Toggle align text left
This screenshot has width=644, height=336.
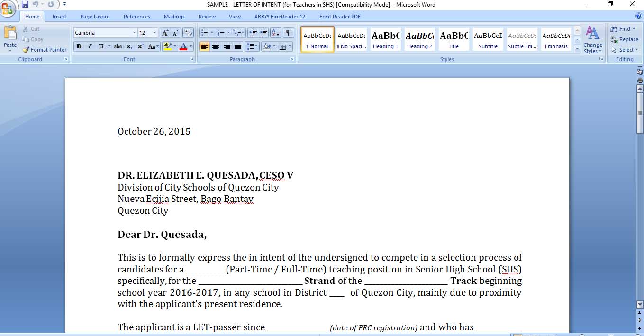coord(205,46)
